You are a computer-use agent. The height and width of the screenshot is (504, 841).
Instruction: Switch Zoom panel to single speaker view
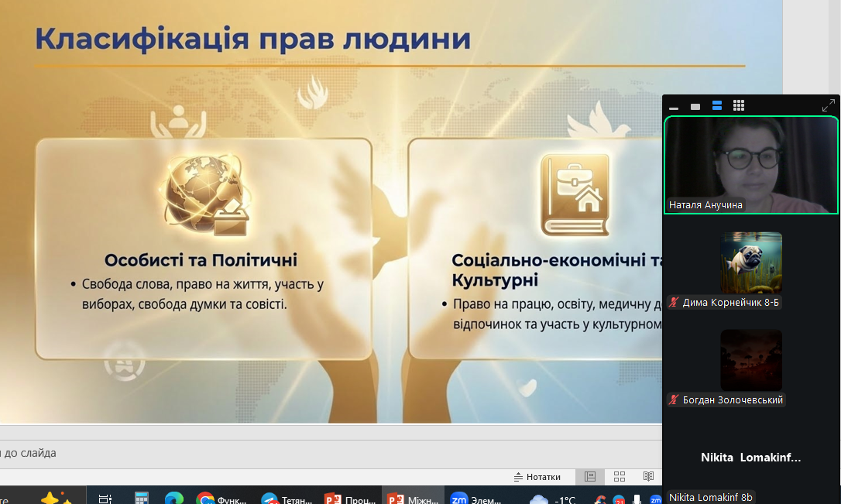point(695,106)
